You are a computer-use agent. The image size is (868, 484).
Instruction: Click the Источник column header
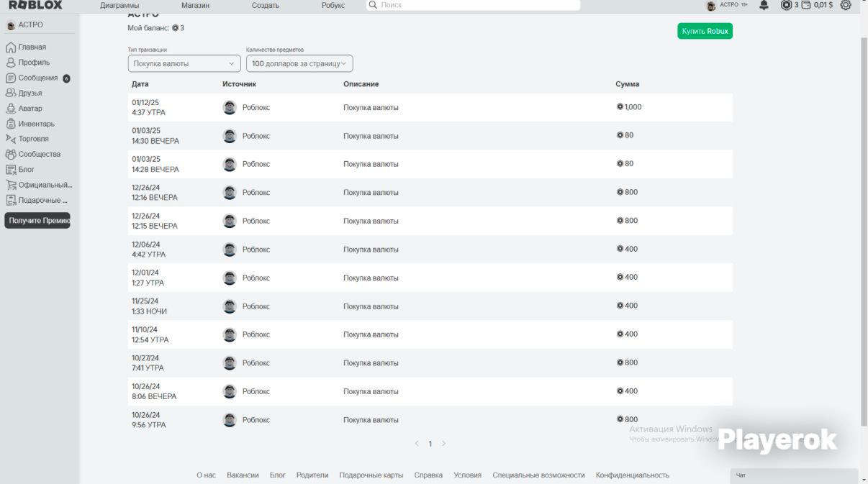coord(239,84)
